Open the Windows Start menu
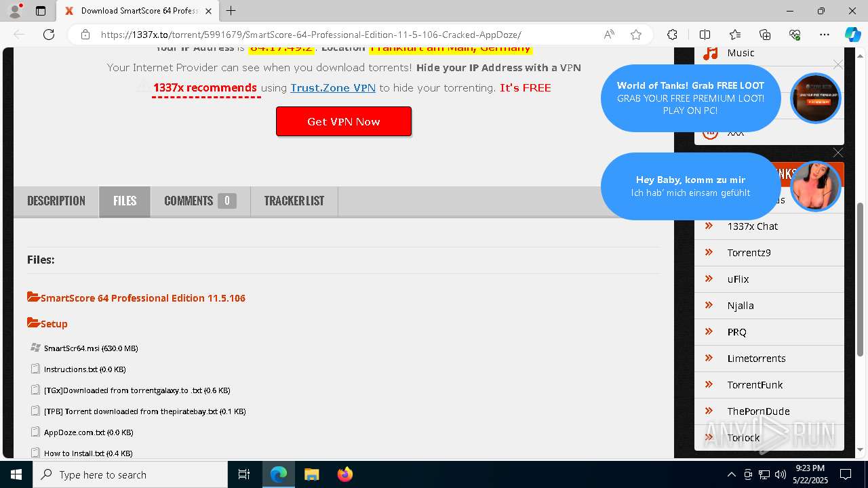Viewport: 868px width, 488px height. point(16,474)
